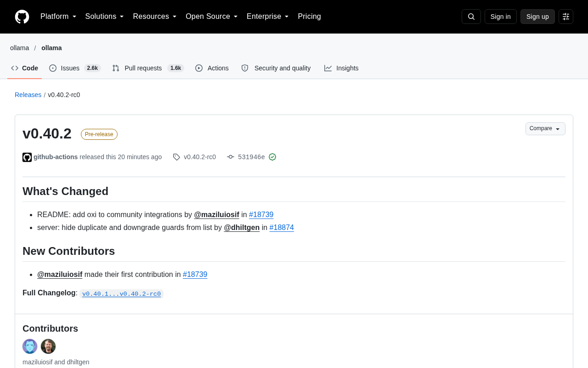This screenshot has width=588, height=368.
Task: Switch to the Issues tab
Action: (75, 68)
